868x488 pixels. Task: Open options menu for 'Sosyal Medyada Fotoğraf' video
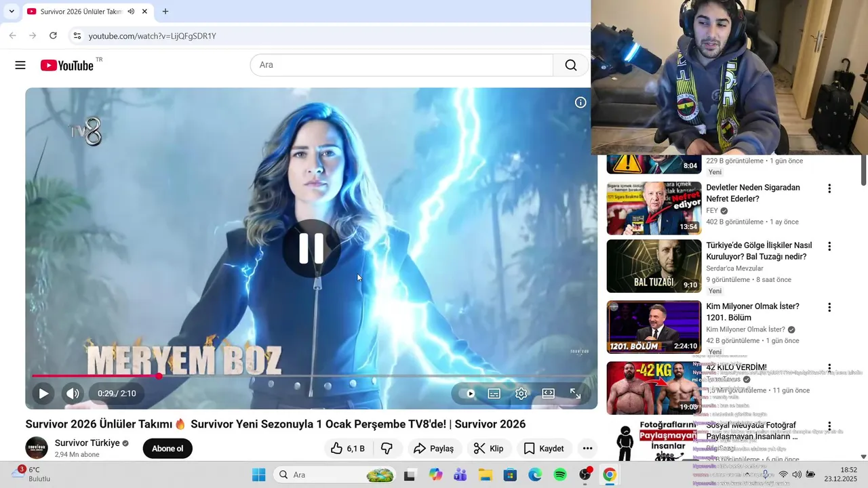829,426
